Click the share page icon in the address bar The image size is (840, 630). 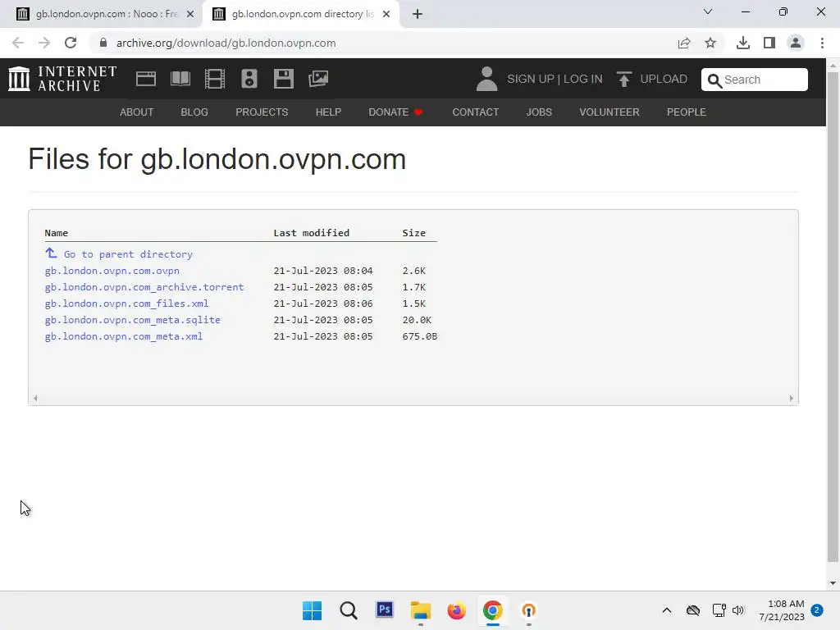tap(684, 43)
